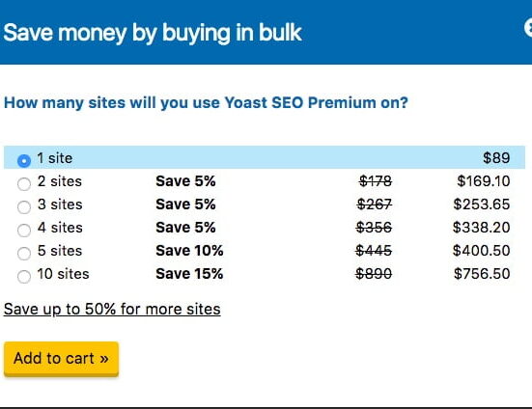Select the 10 sites radio button
532x409 pixels.
(24, 277)
